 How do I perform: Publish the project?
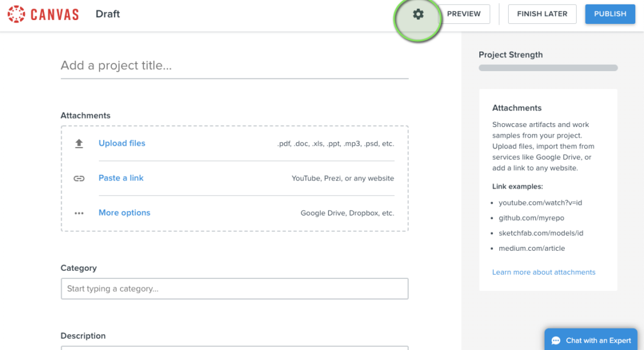tap(610, 14)
